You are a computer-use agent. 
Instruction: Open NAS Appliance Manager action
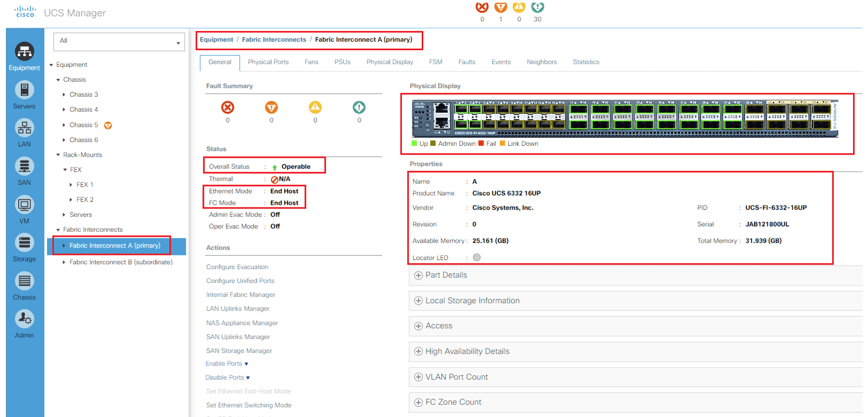pyautogui.click(x=242, y=323)
